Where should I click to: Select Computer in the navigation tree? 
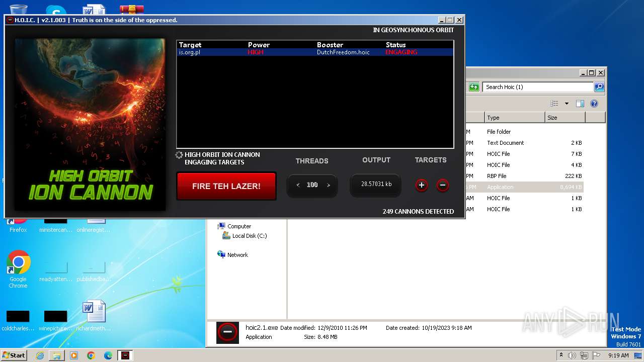click(x=239, y=226)
